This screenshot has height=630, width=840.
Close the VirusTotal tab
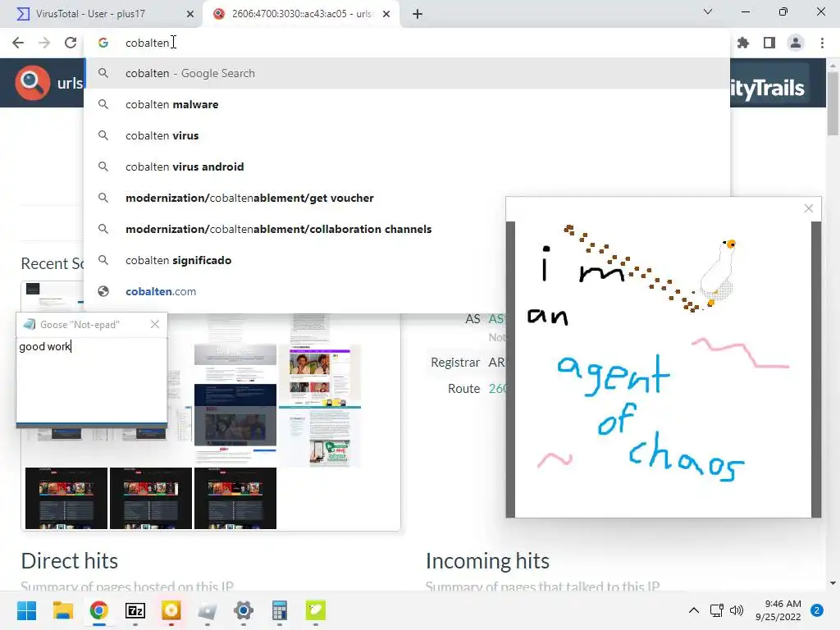pyautogui.click(x=189, y=14)
